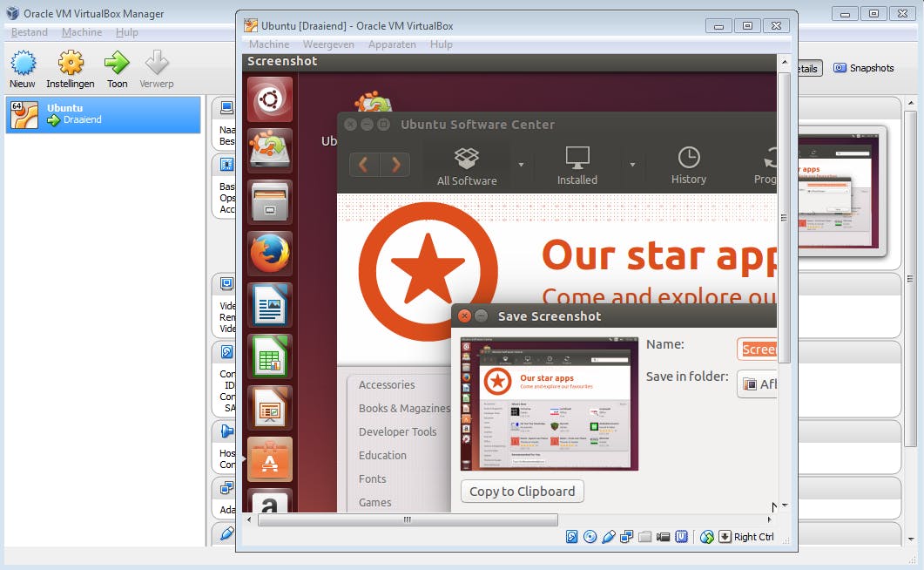This screenshot has height=570, width=924.
Task: Open Machine menu in Ubuntu VM window
Action: [269, 44]
